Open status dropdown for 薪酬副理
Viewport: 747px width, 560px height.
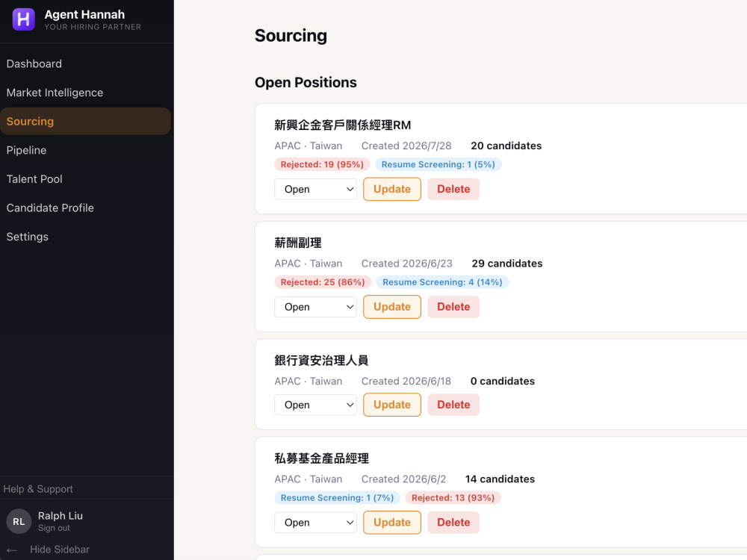click(x=315, y=307)
